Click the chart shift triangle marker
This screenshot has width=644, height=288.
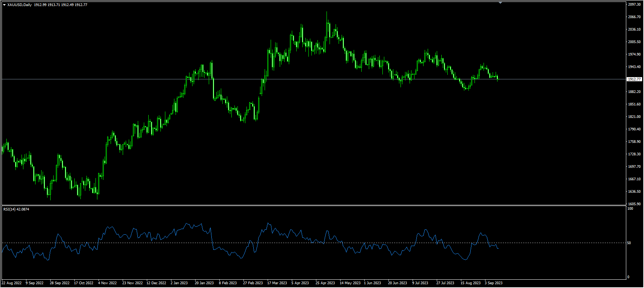500,3
